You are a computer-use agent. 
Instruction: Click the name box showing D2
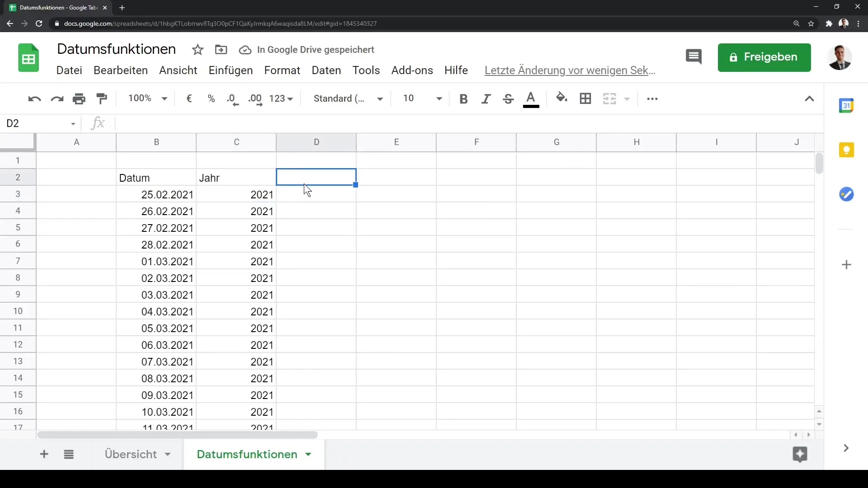[36, 124]
